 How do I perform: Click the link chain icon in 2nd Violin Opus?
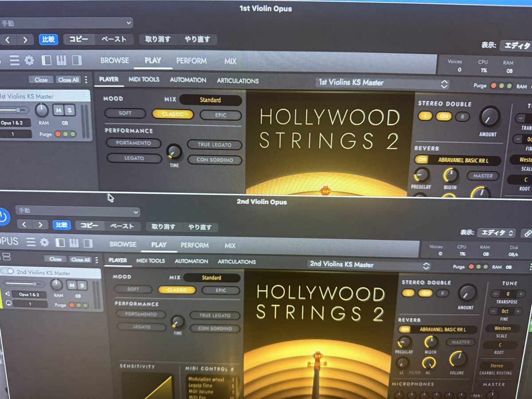point(527,233)
